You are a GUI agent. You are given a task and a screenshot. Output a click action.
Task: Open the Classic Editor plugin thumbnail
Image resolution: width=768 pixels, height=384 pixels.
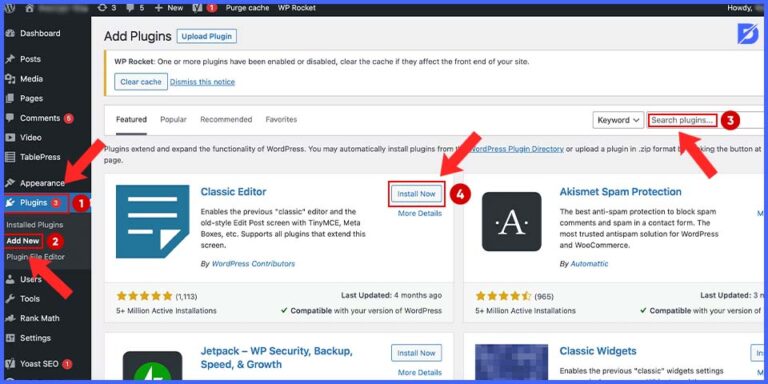point(153,221)
